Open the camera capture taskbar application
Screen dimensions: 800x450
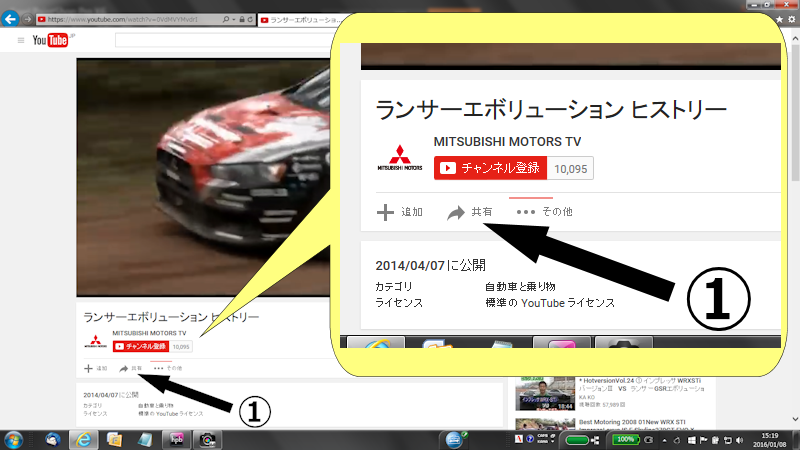[x=207, y=440]
